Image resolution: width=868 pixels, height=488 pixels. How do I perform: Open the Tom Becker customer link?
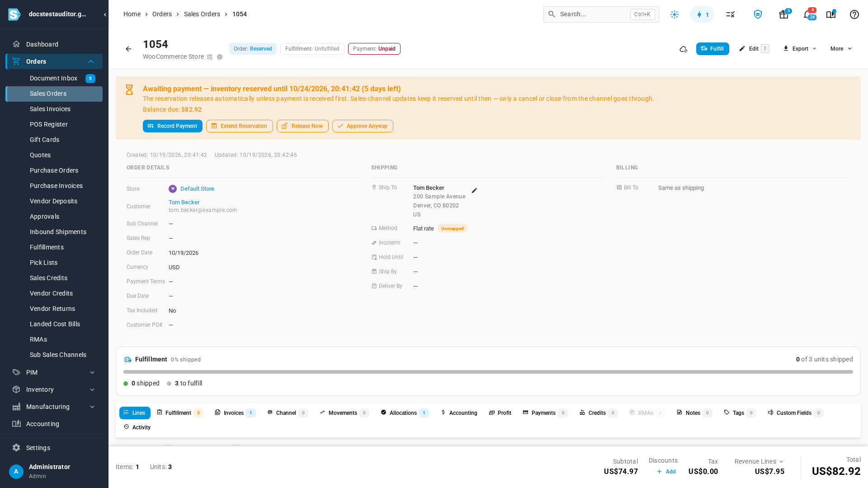[184, 202]
